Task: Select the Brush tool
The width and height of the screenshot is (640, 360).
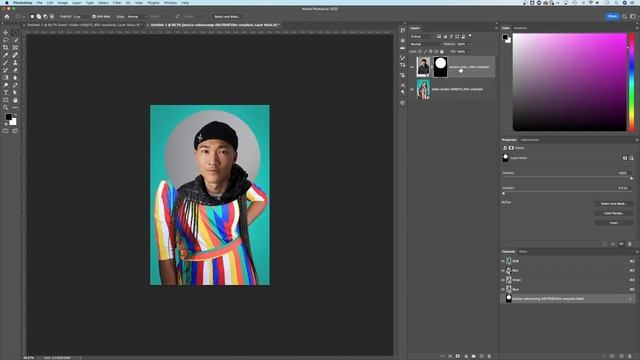Action: [x=6, y=63]
